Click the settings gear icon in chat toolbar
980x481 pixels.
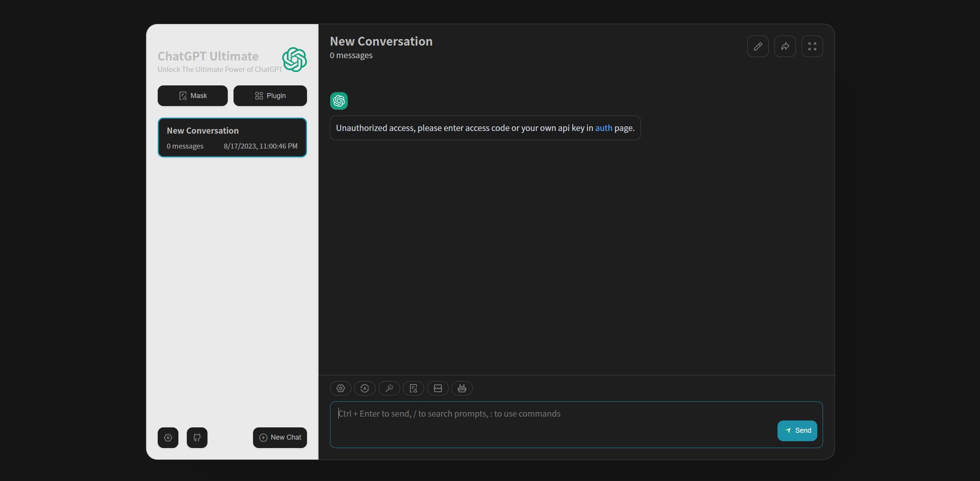pos(341,388)
